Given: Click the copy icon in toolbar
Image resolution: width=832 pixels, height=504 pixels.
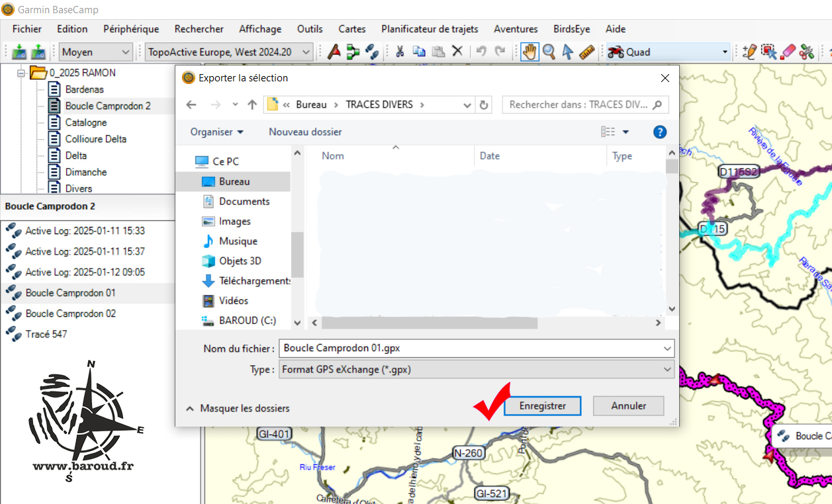Looking at the screenshot, I should click(419, 52).
